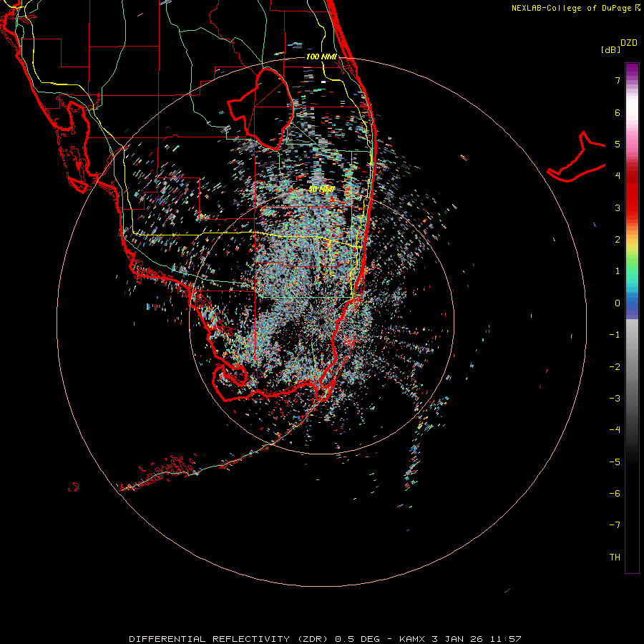Click the -1 value on color scale

pyautogui.click(x=615, y=335)
